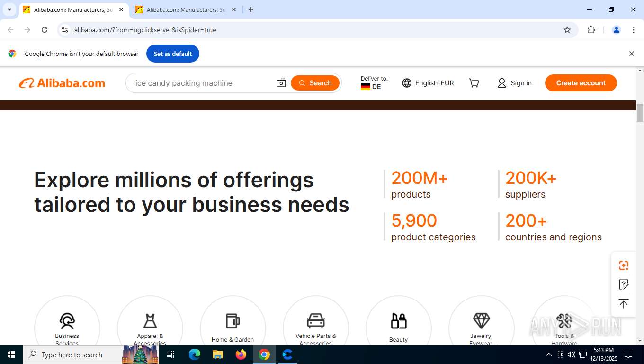
Task: Select the Jewelry, Eyewear category icon
Action: [481, 321]
